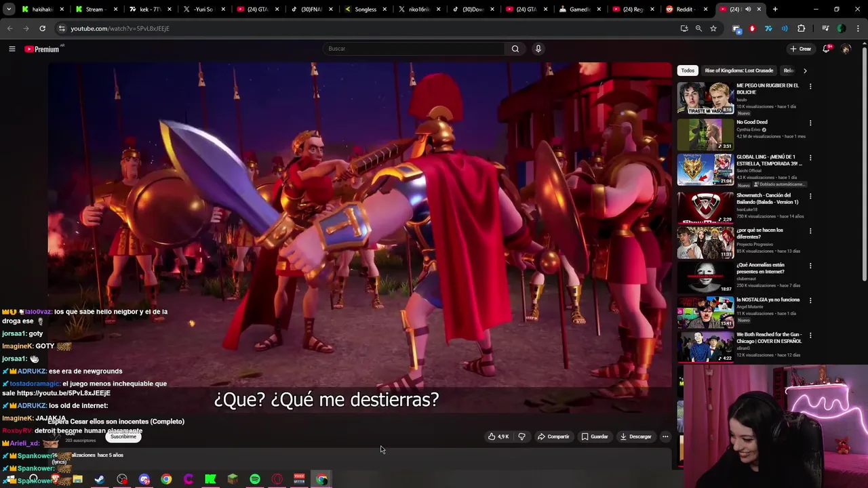The image size is (868, 488).
Task: Close the active YouTube browser tab
Action: pos(759,9)
